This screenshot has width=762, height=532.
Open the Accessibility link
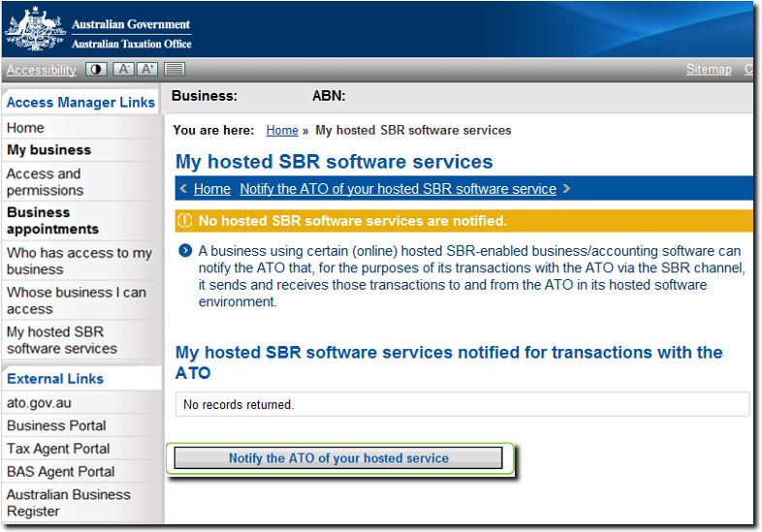click(x=41, y=70)
